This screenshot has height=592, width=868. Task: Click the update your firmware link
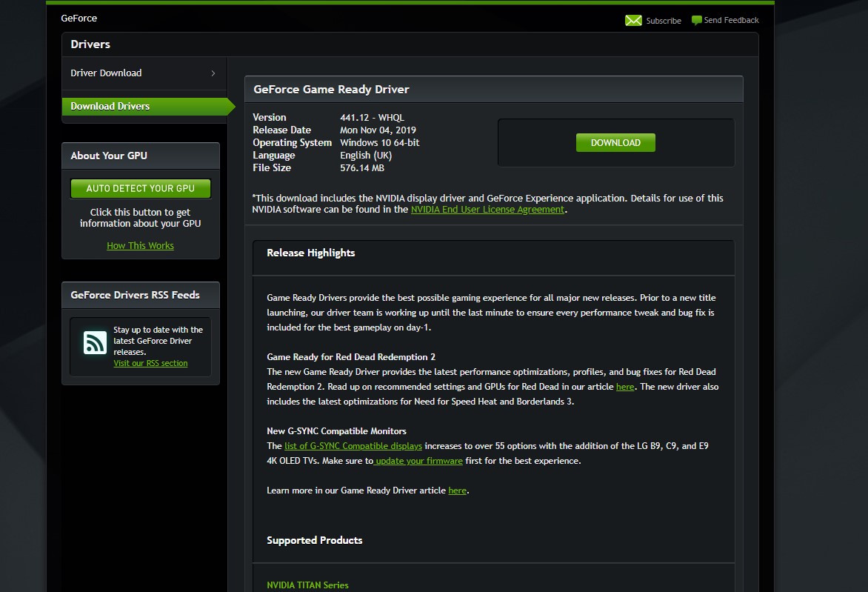419,461
